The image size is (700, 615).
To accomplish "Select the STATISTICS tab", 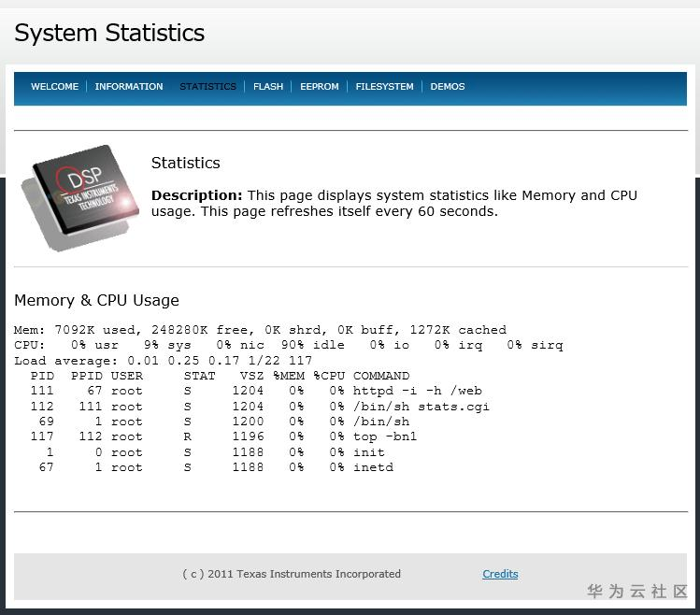I will tap(207, 87).
